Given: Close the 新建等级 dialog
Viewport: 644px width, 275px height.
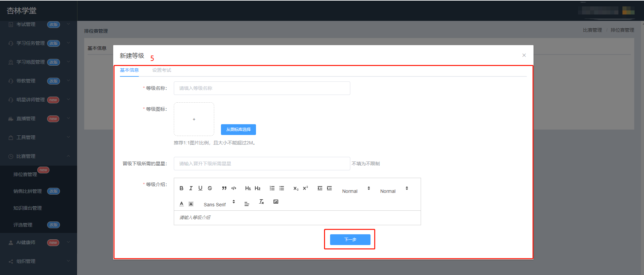Looking at the screenshot, I should (x=524, y=55).
